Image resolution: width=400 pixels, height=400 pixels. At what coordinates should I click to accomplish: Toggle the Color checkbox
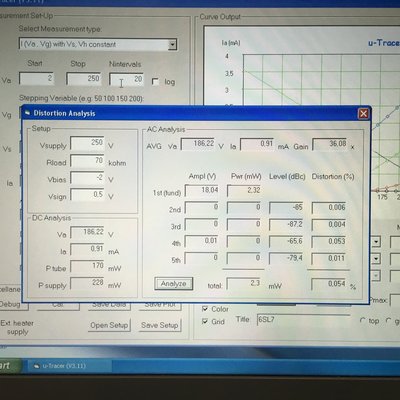pos(205,309)
